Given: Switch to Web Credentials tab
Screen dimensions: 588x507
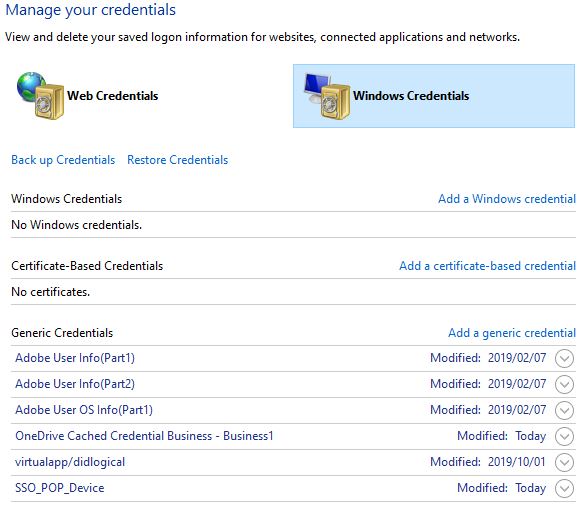Looking at the screenshot, I should pos(112,96).
